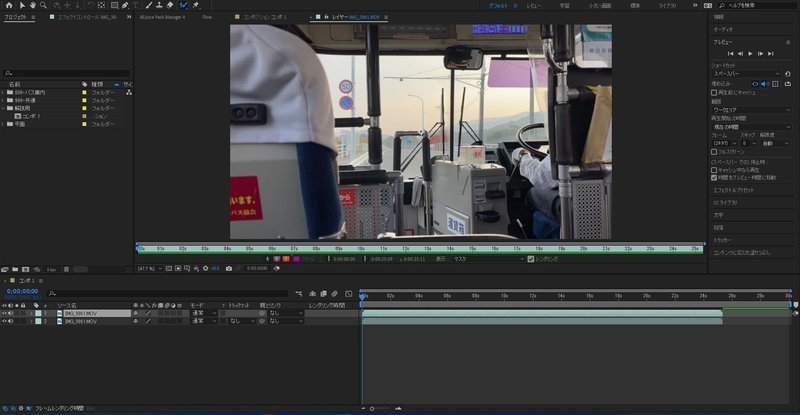The width and height of the screenshot is (800, 415).
Task: Select the Zoom magnifier tool
Action: (43, 5)
